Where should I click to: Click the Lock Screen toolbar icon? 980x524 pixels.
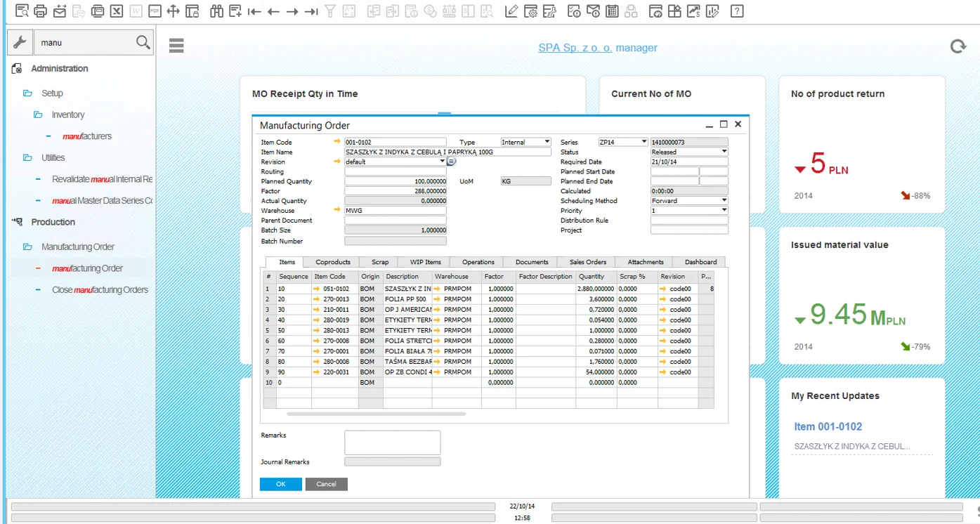click(192, 11)
